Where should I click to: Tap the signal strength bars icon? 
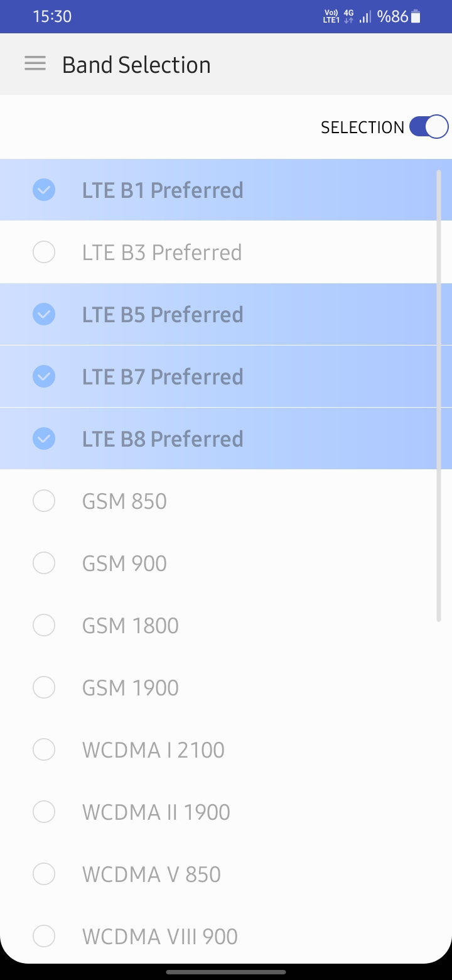coord(365,18)
